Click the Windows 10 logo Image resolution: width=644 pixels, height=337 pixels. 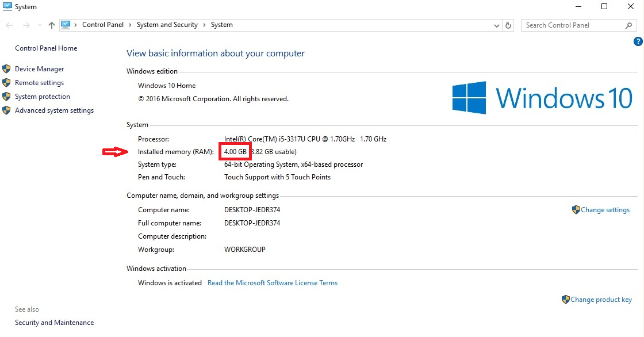click(x=542, y=97)
